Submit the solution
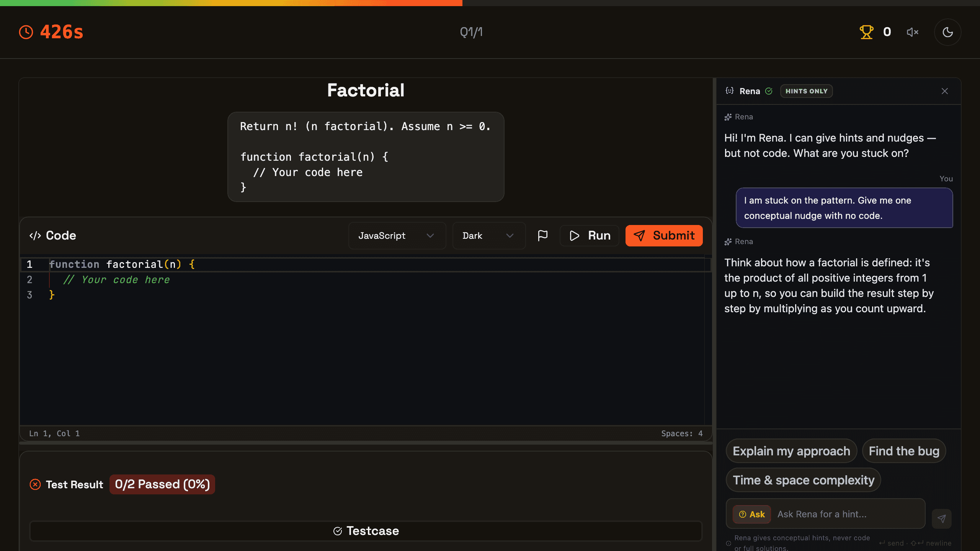Viewport: 980px width, 551px height. (664, 236)
